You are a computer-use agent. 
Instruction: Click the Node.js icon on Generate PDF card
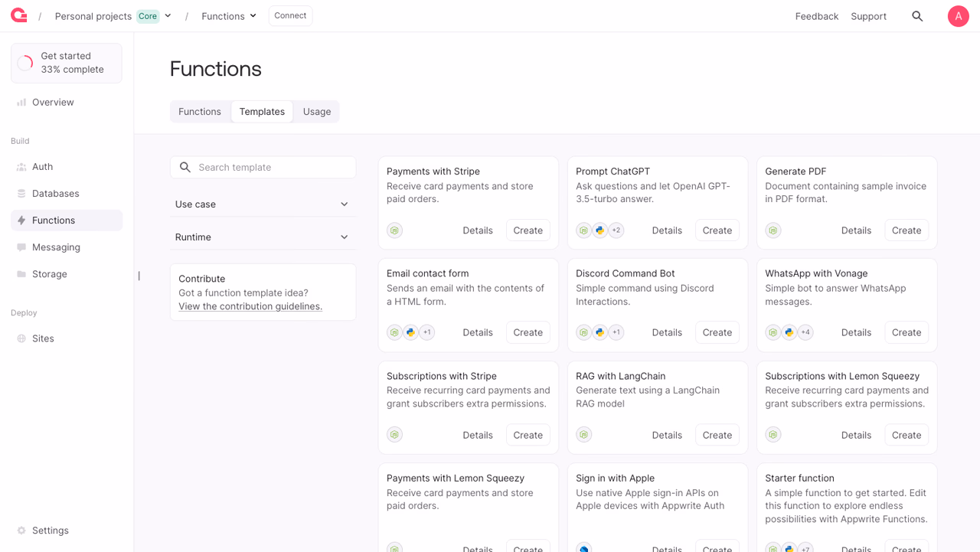[x=773, y=230]
